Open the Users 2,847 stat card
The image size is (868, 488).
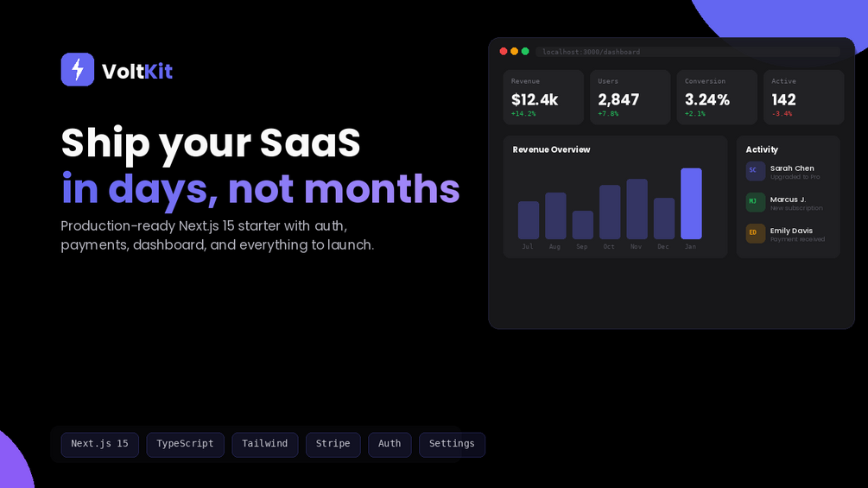(630, 97)
